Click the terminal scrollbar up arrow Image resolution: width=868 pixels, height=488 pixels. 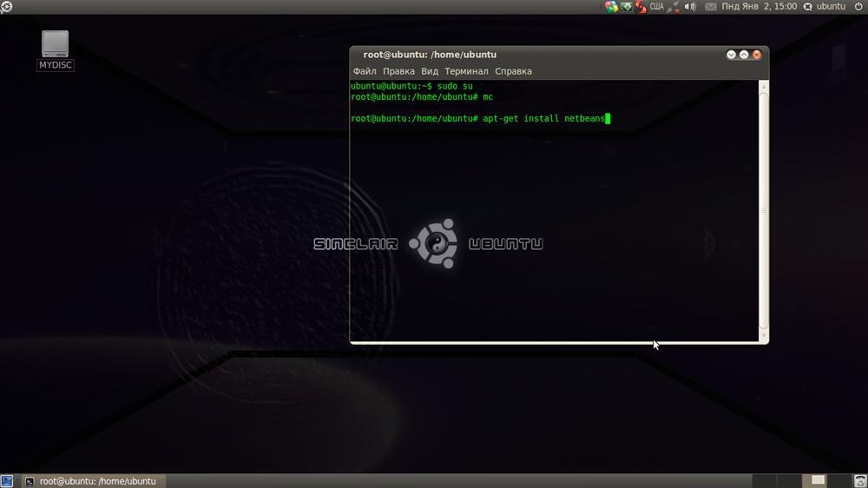[x=763, y=87]
